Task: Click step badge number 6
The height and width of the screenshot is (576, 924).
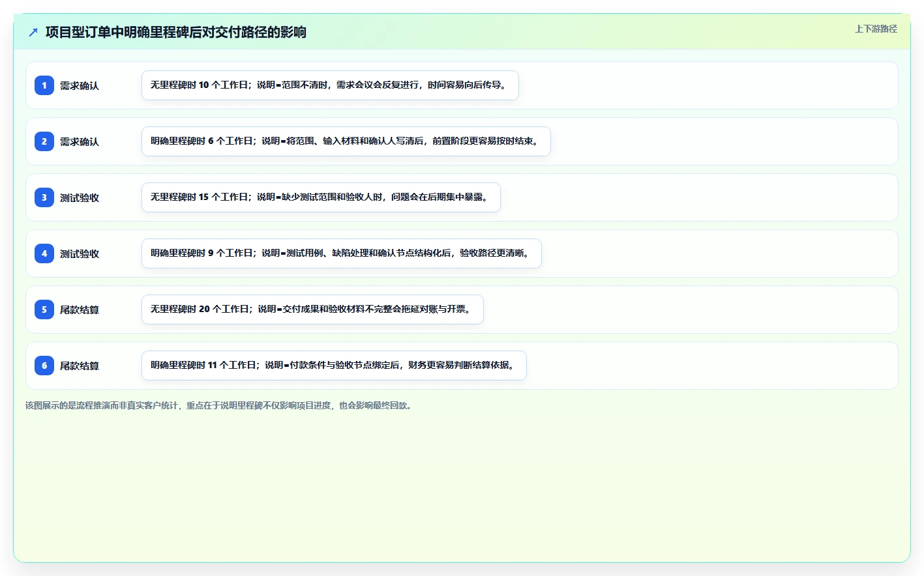Action: click(x=44, y=366)
